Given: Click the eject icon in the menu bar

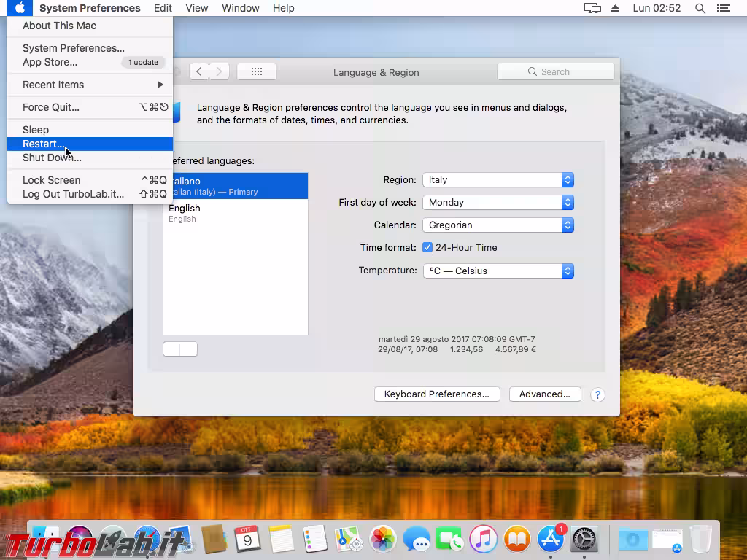Looking at the screenshot, I should [616, 8].
